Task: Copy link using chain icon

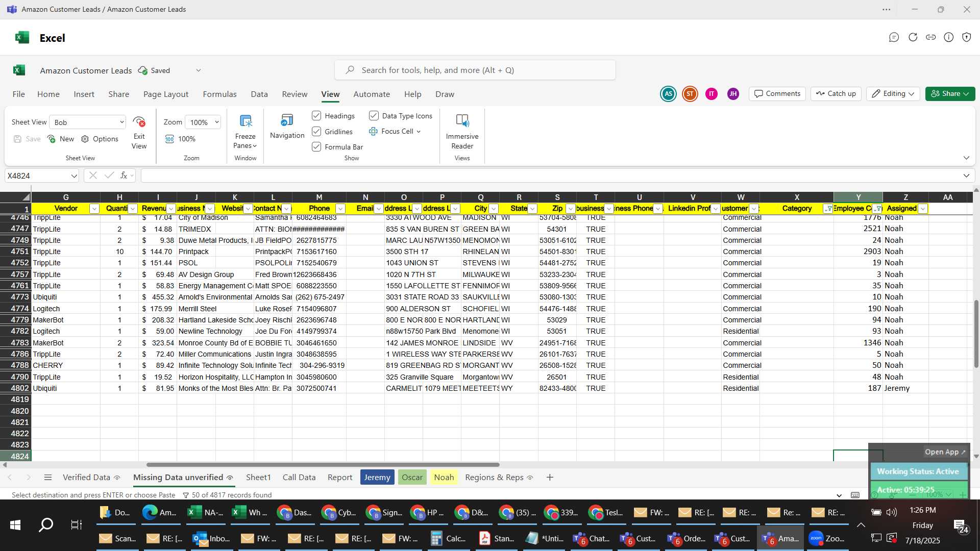Action: pos(931,37)
